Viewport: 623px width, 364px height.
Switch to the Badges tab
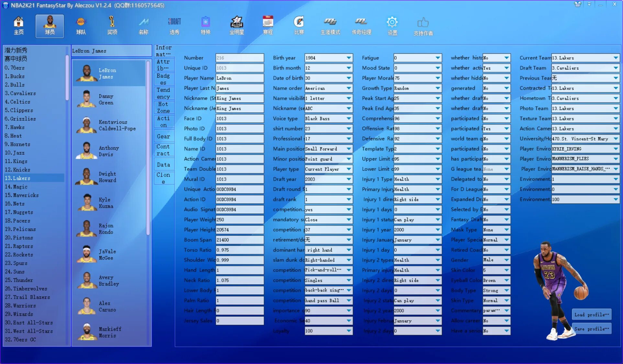click(x=164, y=79)
